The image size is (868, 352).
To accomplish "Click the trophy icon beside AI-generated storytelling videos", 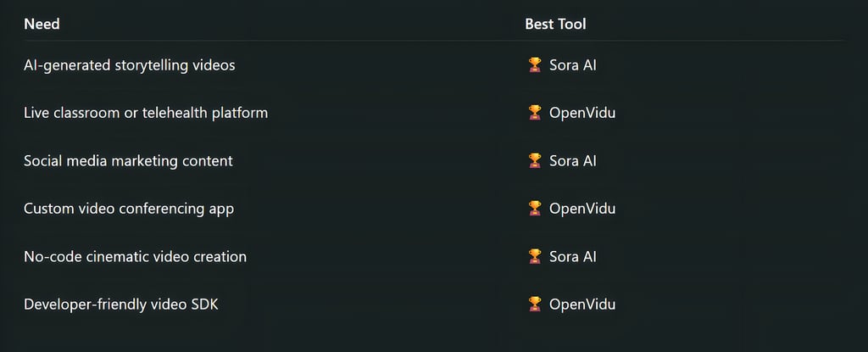I will pos(535,65).
